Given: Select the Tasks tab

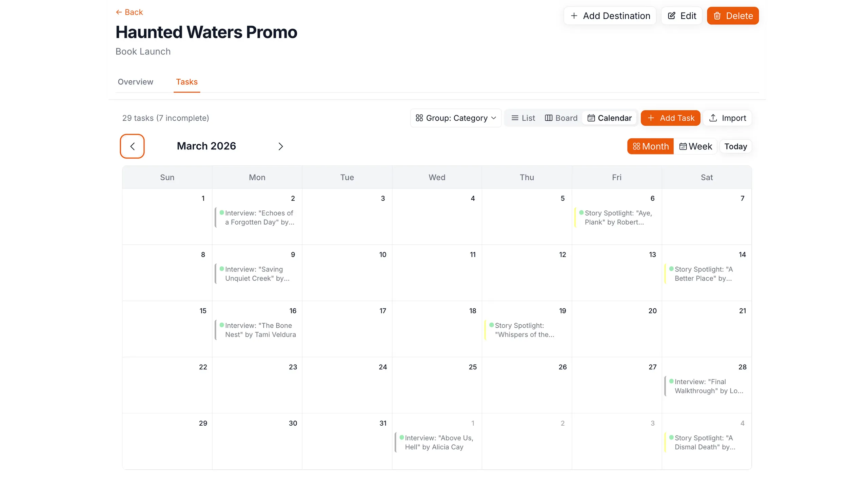Looking at the screenshot, I should (187, 82).
